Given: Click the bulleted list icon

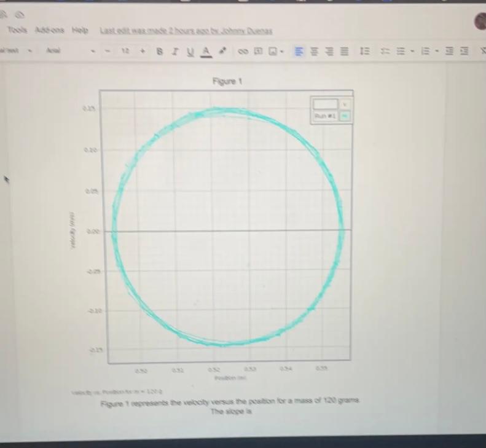Looking at the screenshot, I should pos(401,51).
